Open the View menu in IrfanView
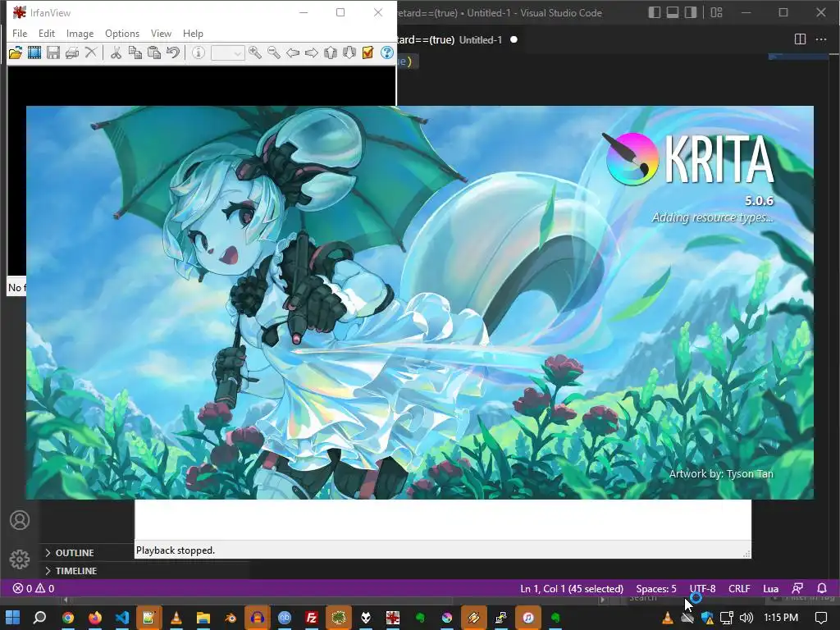 click(161, 33)
